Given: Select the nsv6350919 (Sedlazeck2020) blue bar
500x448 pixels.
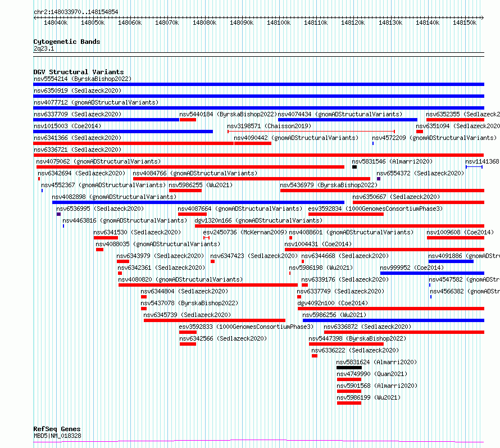Looking at the screenshot, I should click(258, 96).
